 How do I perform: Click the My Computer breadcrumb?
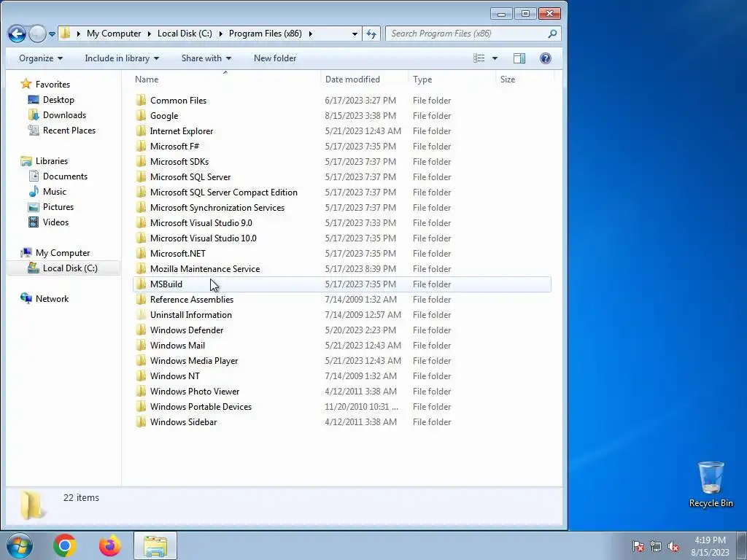(114, 34)
